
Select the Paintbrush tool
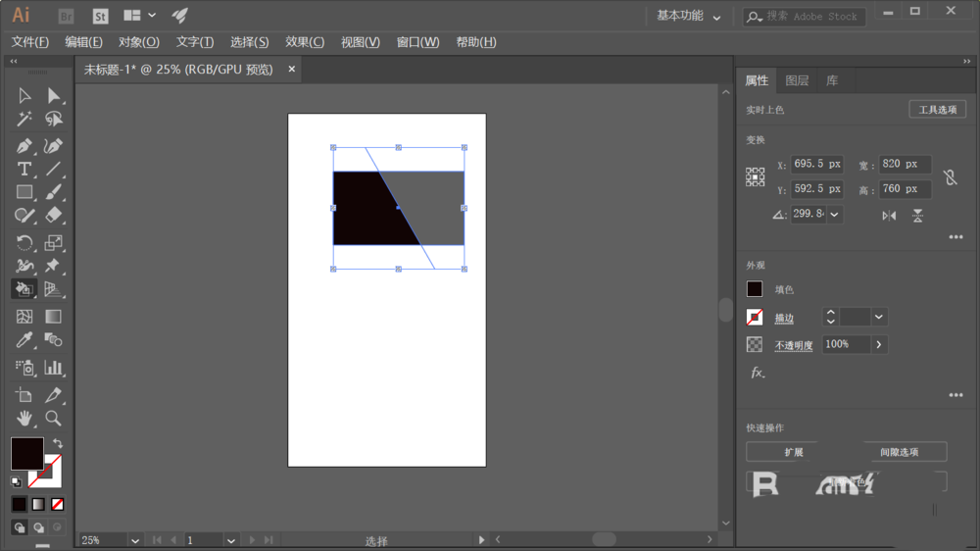click(x=53, y=192)
